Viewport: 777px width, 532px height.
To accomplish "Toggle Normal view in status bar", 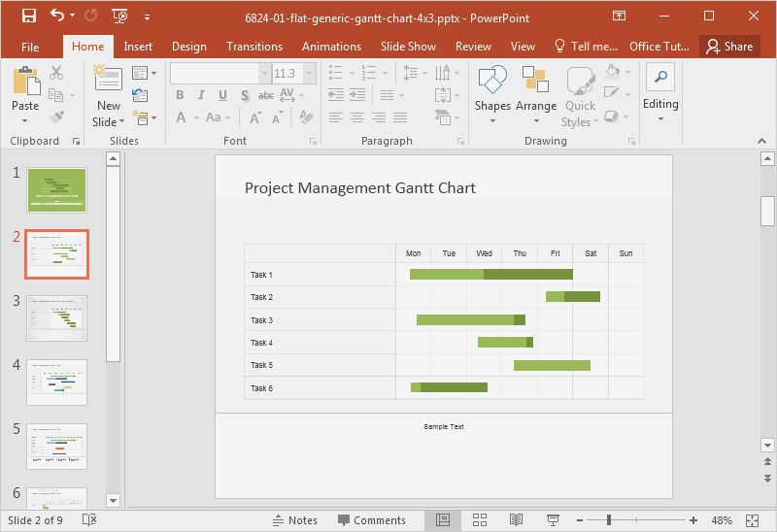I will pos(443,520).
